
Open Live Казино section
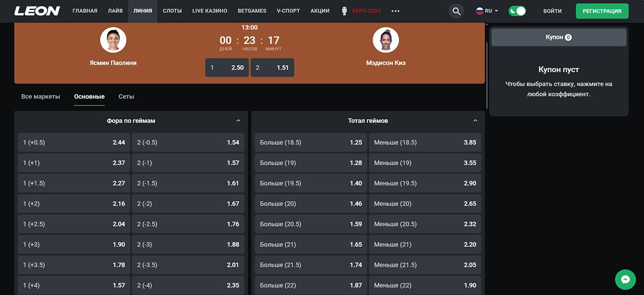209,11
